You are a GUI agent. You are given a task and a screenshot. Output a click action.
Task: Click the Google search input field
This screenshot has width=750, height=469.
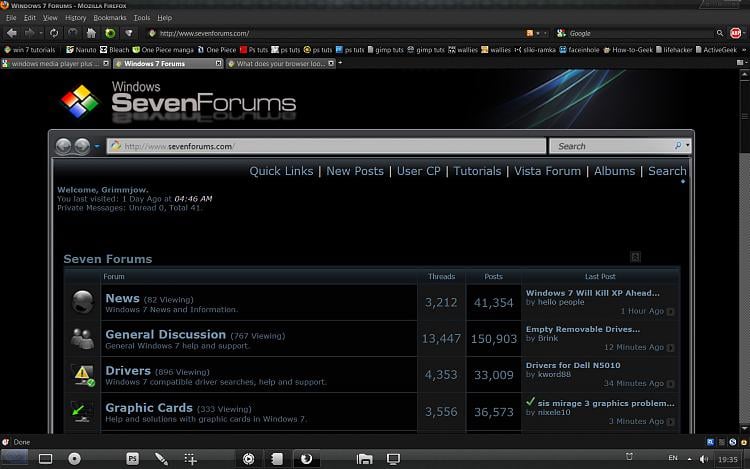tap(641, 33)
